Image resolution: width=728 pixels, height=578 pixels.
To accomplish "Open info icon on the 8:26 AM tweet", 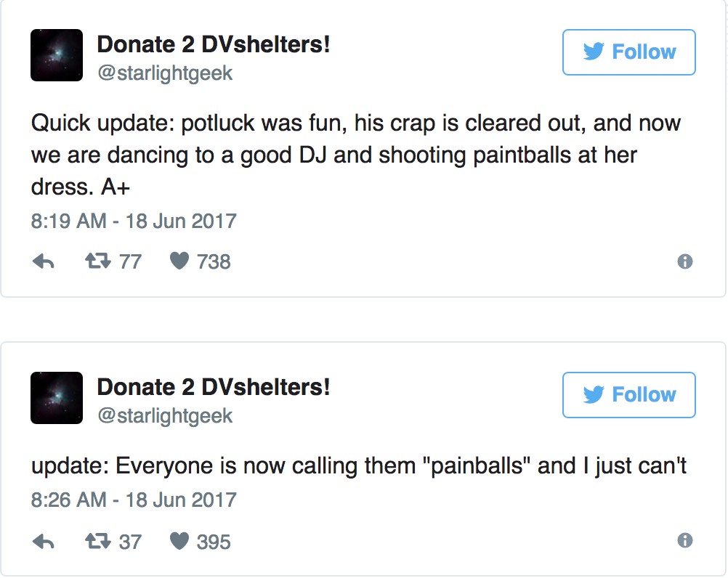I will tap(684, 541).
